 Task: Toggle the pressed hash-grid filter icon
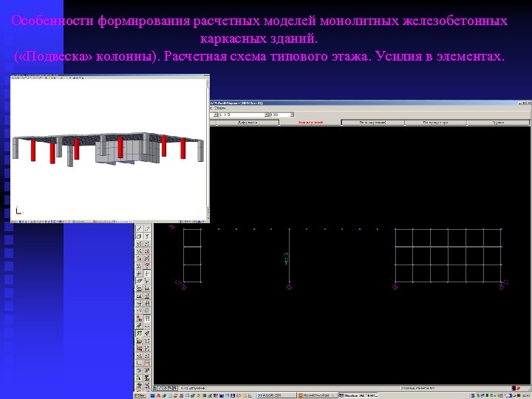[x=139, y=281]
